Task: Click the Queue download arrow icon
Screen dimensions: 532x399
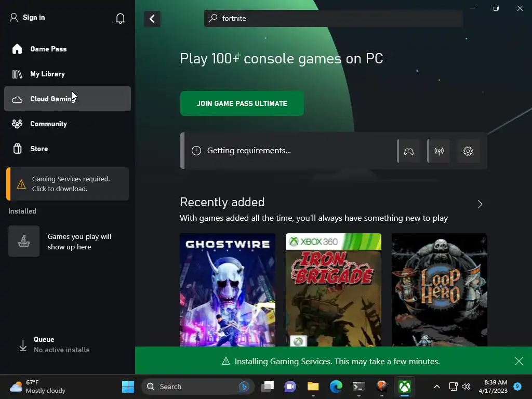Action: click(23, 345)
